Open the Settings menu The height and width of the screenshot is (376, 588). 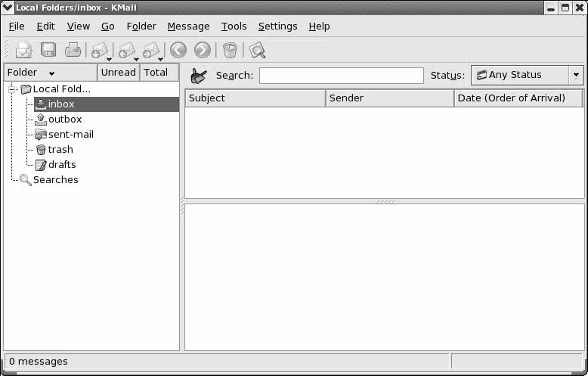tap(278, 26)
